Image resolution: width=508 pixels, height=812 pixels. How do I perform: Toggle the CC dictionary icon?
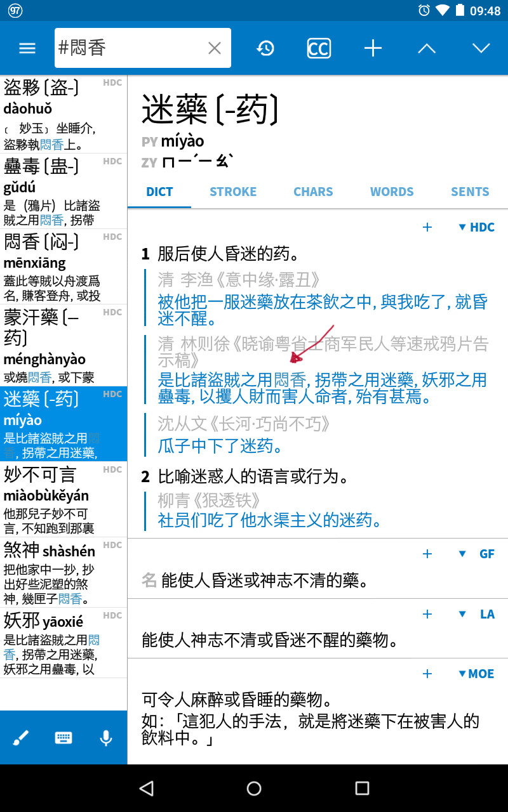tap(319, 48)
